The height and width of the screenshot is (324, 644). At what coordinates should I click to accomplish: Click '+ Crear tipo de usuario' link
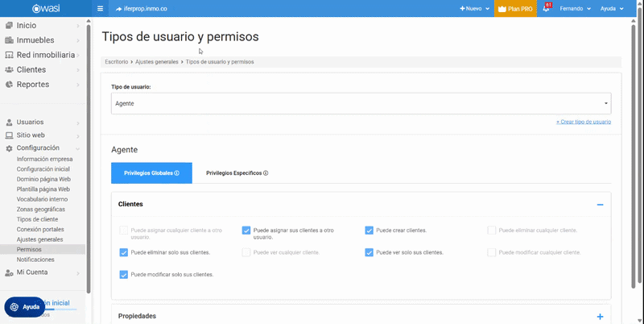click(x=584, y=122)
